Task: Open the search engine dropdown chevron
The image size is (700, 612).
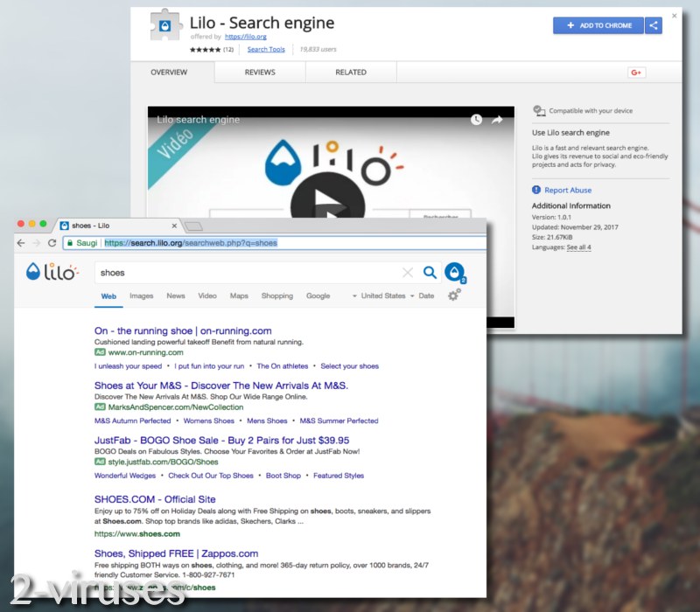Action: [x=354, y=296]
